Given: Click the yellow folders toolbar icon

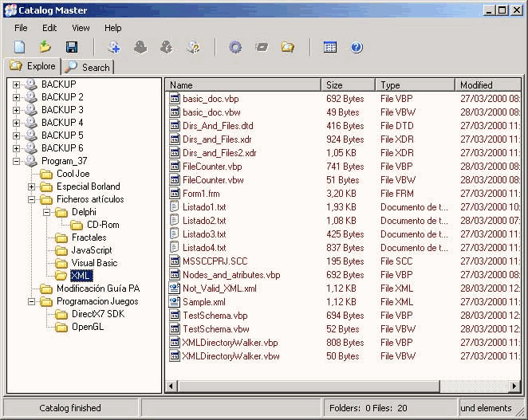Looking at the screenshot, I should [x=288, y=47].
